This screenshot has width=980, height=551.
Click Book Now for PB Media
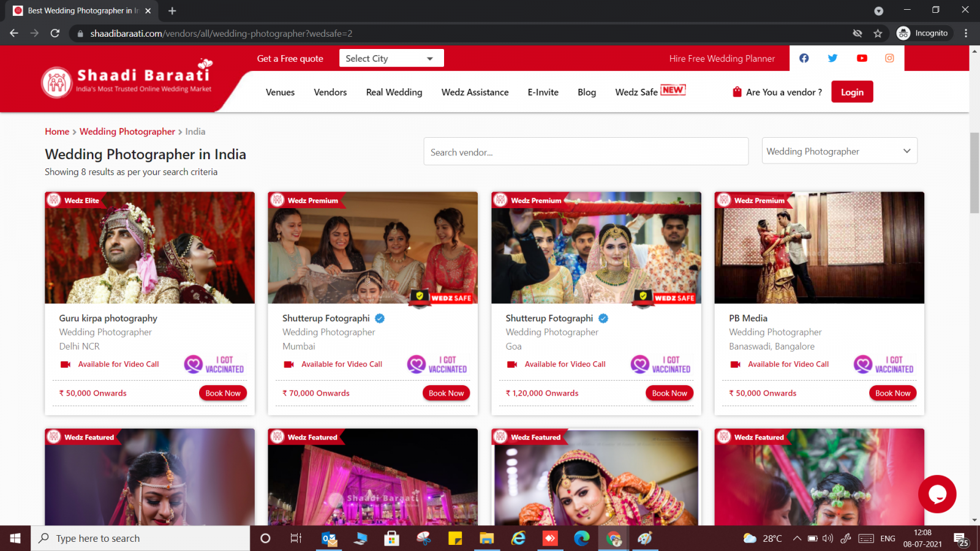click(892, 393)
